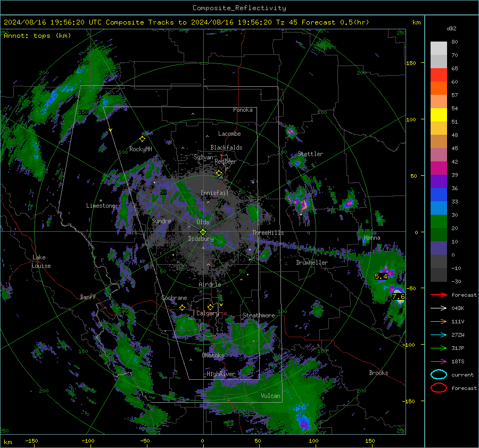Click the Calgary city label
Viewport: 479px width, 448px height.
tap(208, 313)
